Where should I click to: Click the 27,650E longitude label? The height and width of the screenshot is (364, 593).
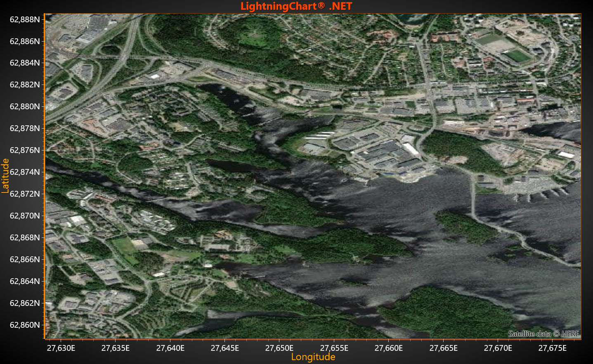[x=279, y=348]
